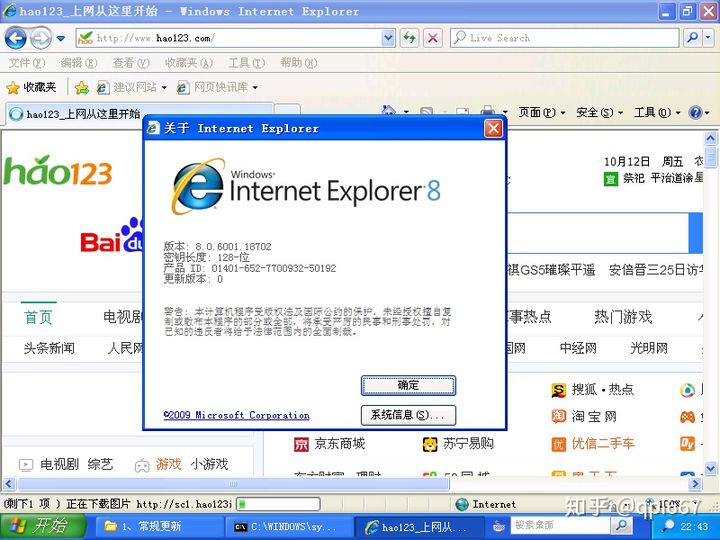Click the 京东商城 red site icon

pos(301,444)
